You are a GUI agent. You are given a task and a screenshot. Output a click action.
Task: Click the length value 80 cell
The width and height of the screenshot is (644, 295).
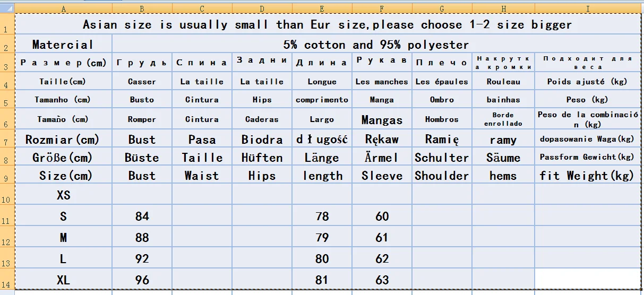[x=322, y=258]
